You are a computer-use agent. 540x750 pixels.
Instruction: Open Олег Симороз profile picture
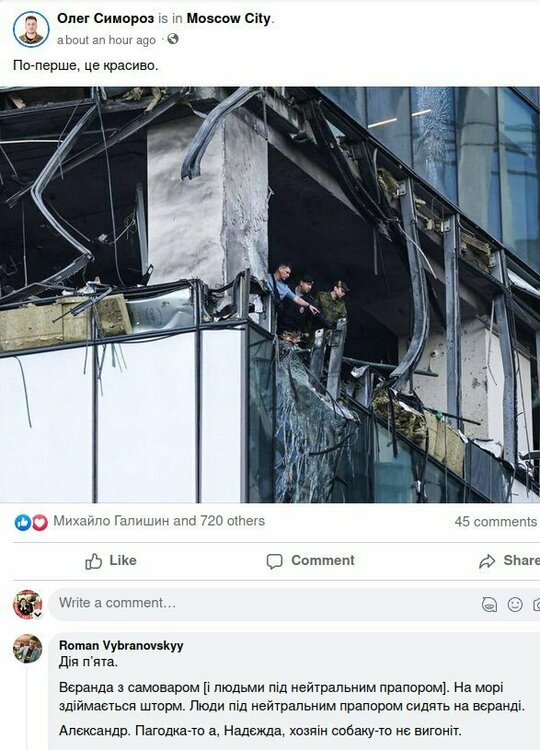tap(31, 29)
